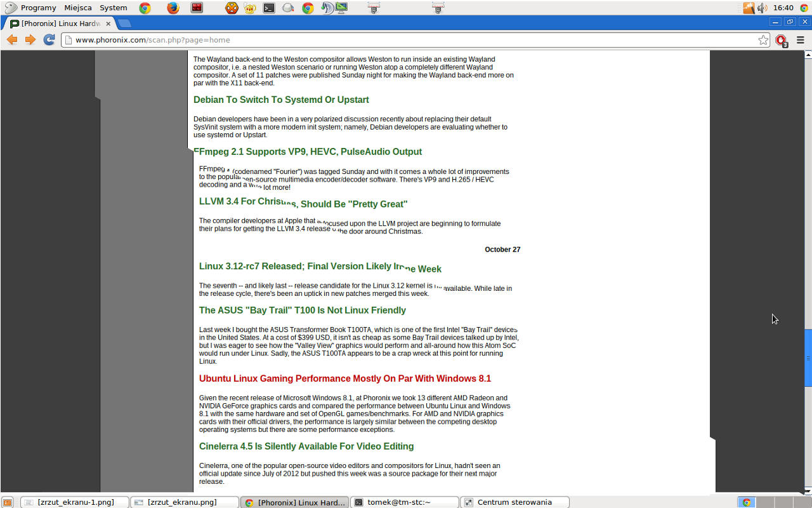This screenshot has height=508, width=812.
Task: Open the Miejsca menu
Action: pos(77,8)
